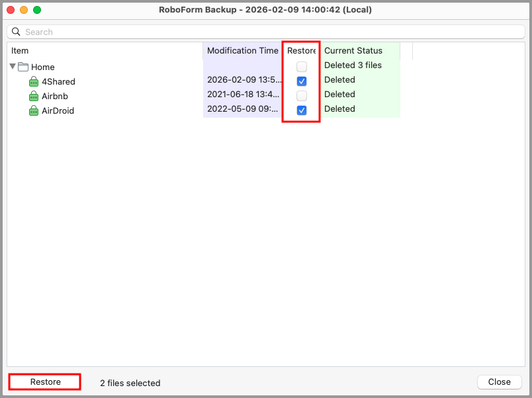Click the Airbnb login lock icon
532x398 pixels.
tap(34, 97)
